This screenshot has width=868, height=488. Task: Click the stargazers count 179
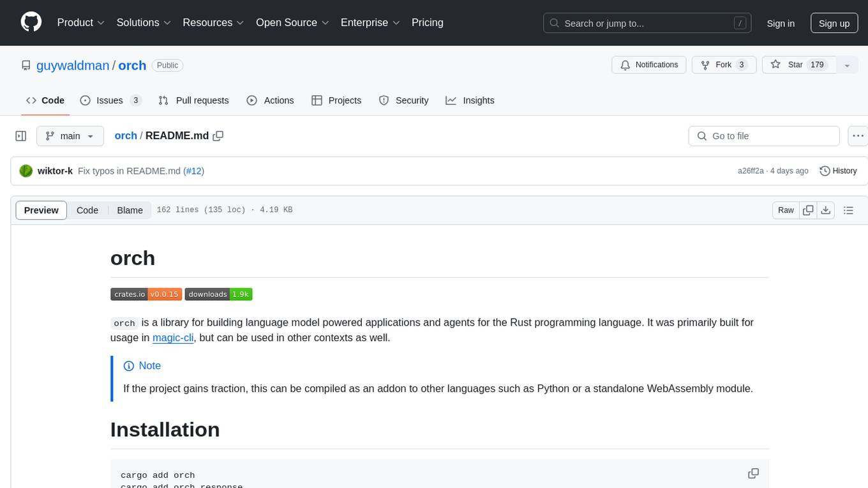818,65
